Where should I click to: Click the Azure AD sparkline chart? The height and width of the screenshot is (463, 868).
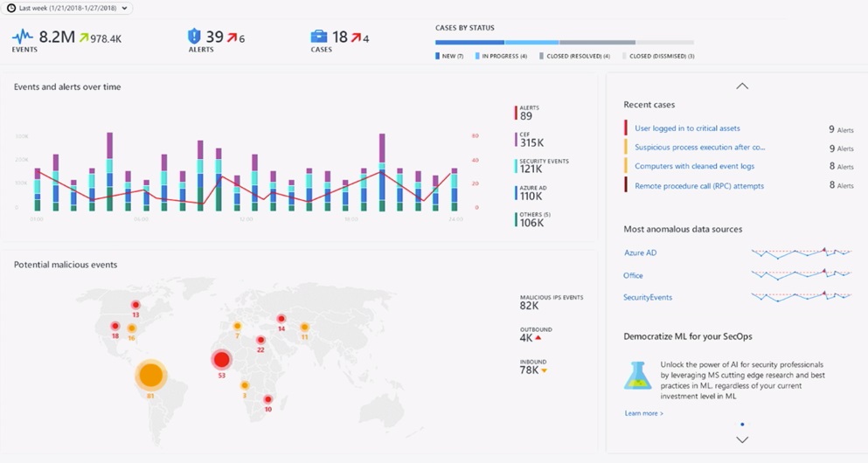click(x=801, y=252)
